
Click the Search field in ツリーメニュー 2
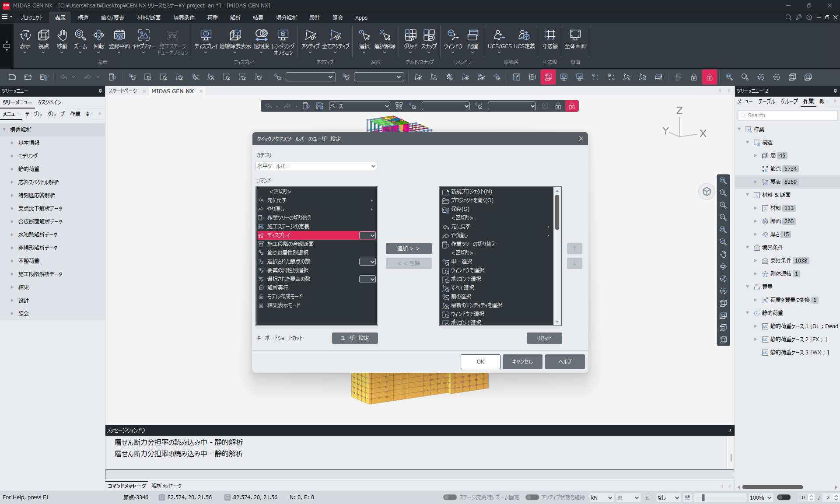[x=787, y=115]
